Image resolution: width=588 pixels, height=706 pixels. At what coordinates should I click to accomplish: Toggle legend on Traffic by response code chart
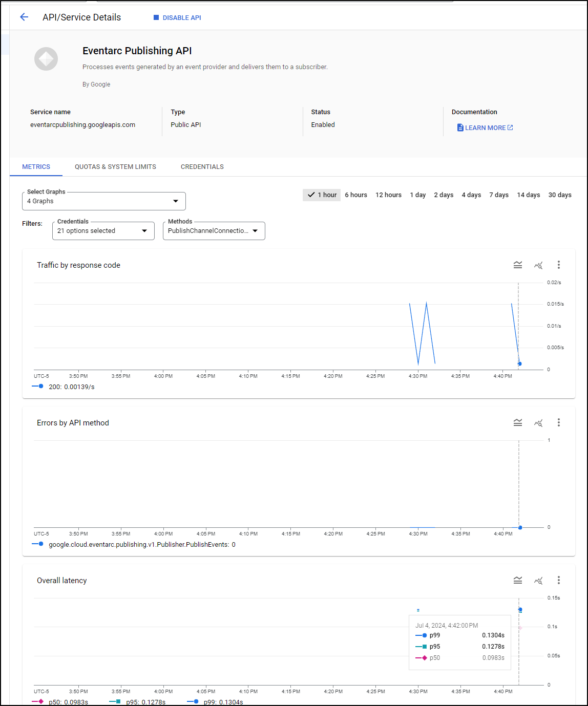[518, 265]
